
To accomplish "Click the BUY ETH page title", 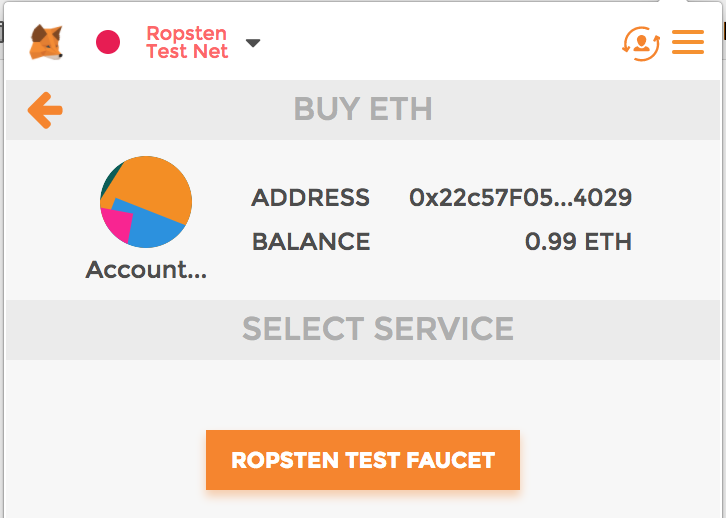I will pos(363,109).
